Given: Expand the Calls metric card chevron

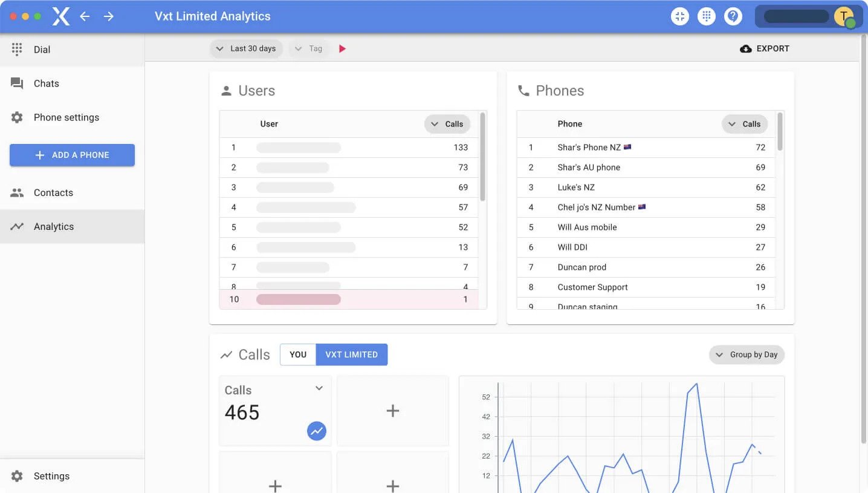Looking at the screenshot, I should (x=319, y=388).
